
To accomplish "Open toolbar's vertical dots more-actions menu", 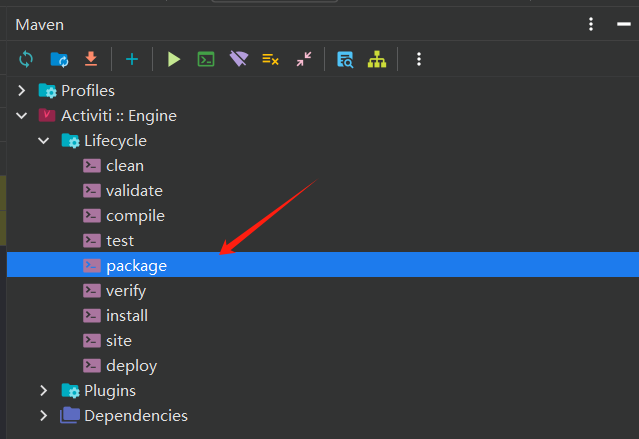I will pos(419,59).
